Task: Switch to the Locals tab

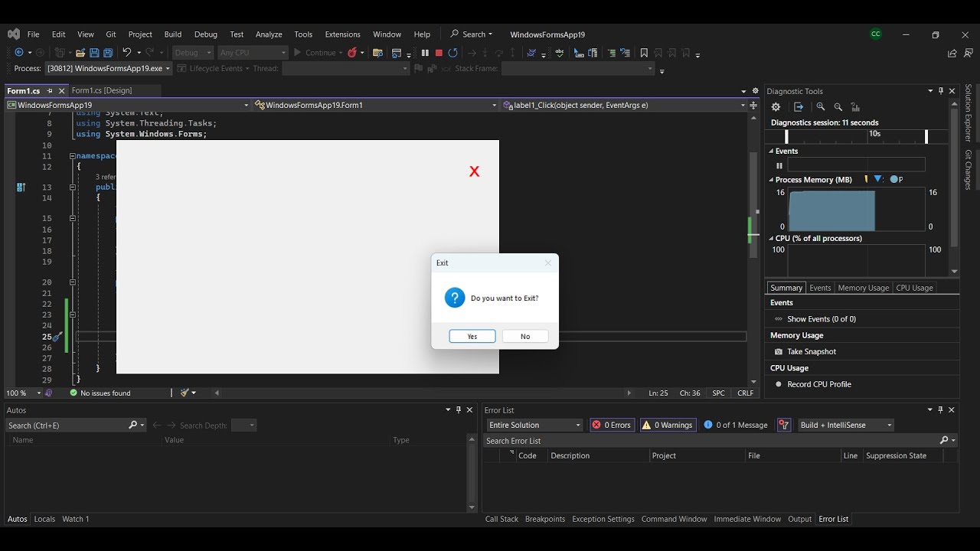Action: [44, 519]
